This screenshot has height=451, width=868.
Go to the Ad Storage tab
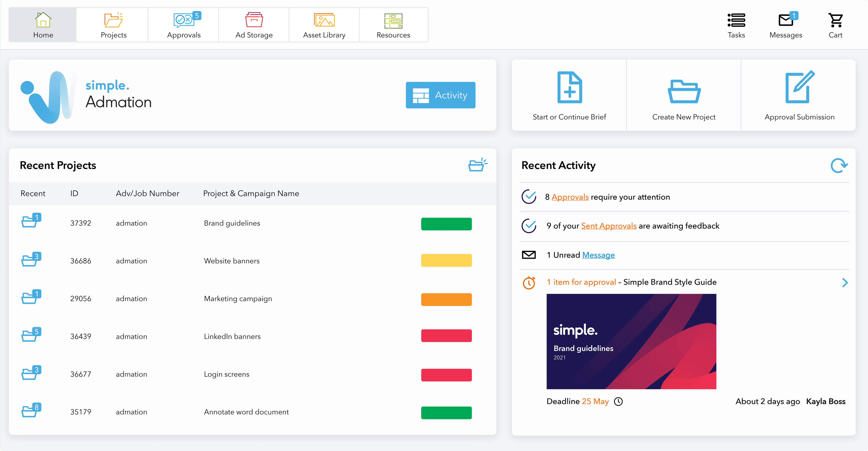(x=254, y=25)
